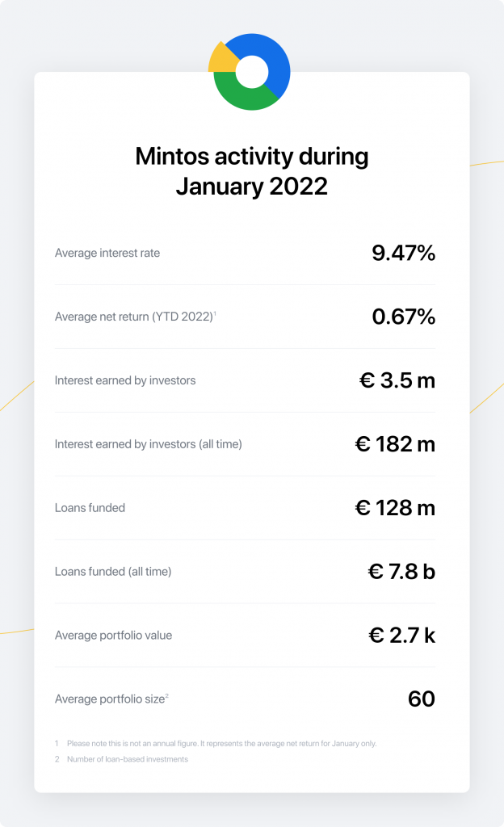Select "Interest earned by investors (all time)" label
The image size is (504, 827).
(149, 444)
